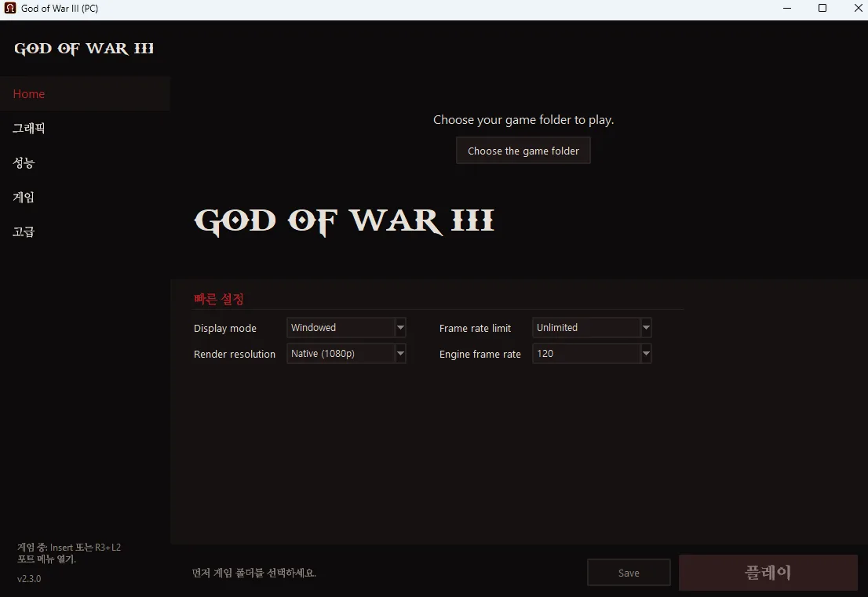This screenshot has height=597, width=868.
Task: Open the 성능 settings tab
Action: (85, 162)
